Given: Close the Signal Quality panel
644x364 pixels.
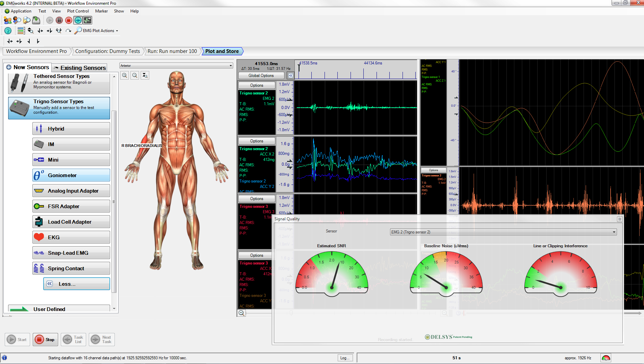Looking at the screenshot, I should (x=620, y=219).
